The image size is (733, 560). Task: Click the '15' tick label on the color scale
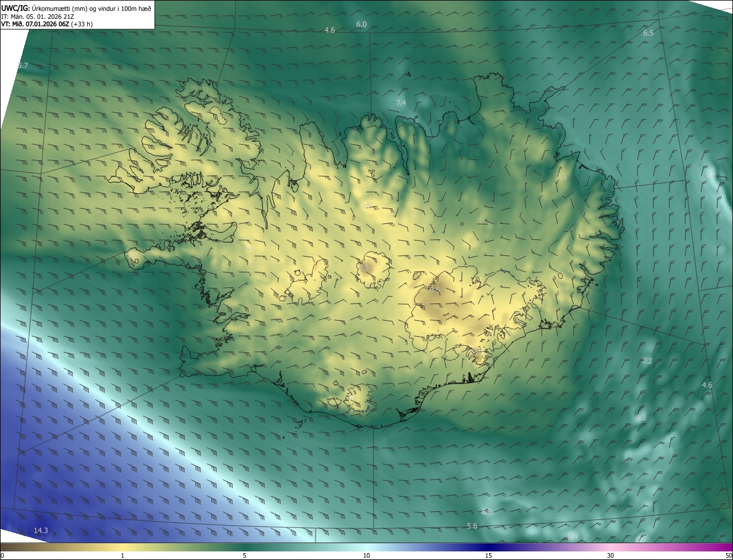488,556
